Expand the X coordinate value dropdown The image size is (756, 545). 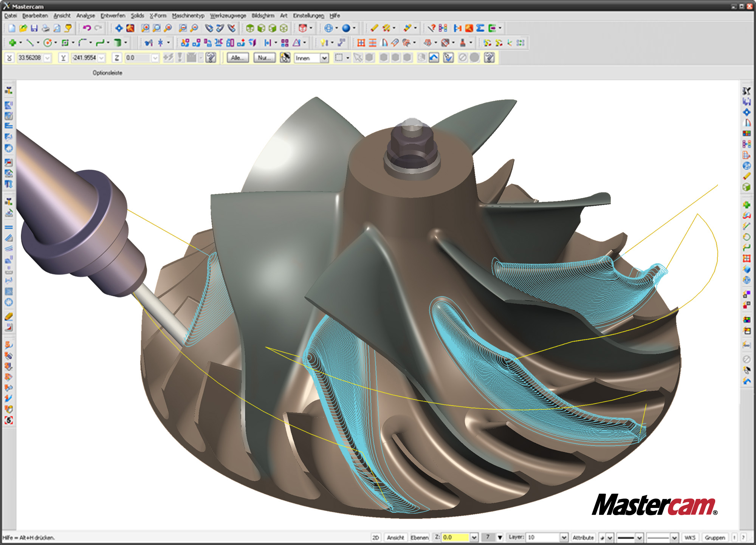pyautogui.click(x=46, y=59)
